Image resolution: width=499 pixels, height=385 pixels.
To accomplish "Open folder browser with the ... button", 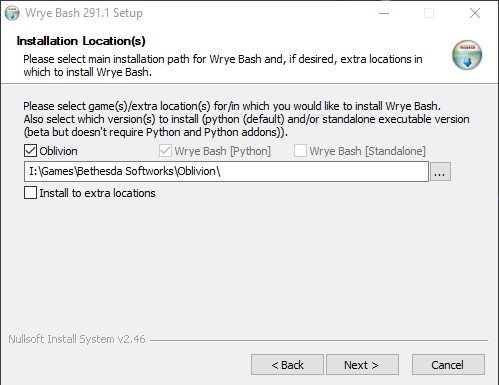I will coord(440,171).
